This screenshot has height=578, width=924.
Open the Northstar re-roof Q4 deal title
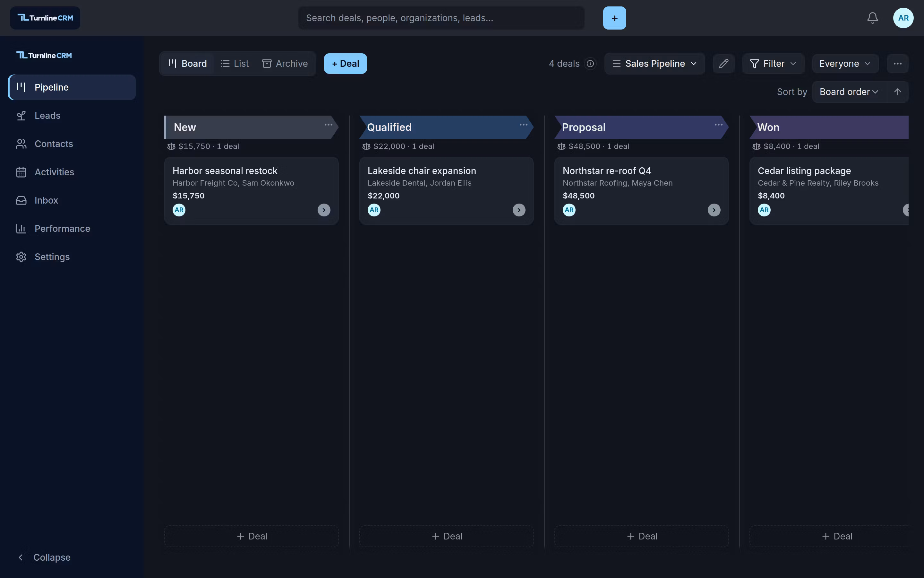[607, 171]
